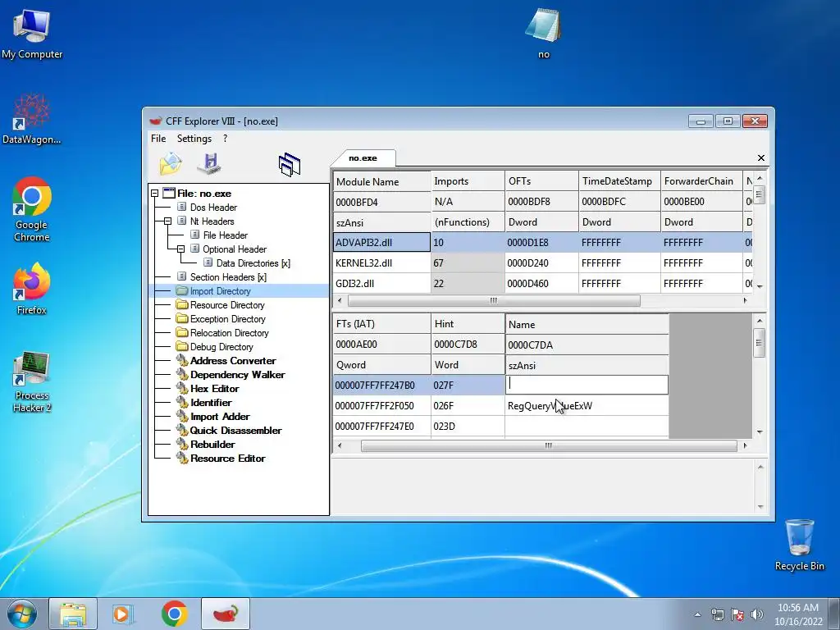Screen dimensions: 840x630
Task: Click the Exception Directory folder icon
Action: click(x=182, y=319)
